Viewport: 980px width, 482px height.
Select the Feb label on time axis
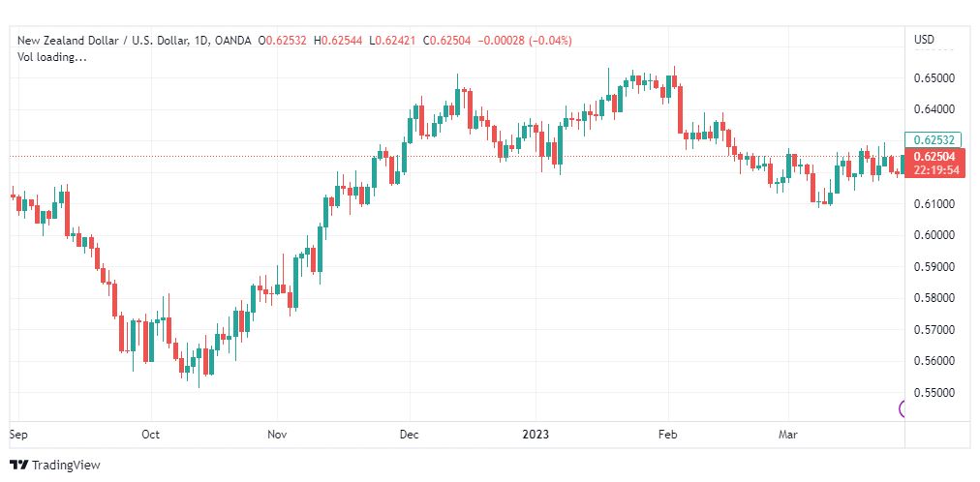click(668, 434)
